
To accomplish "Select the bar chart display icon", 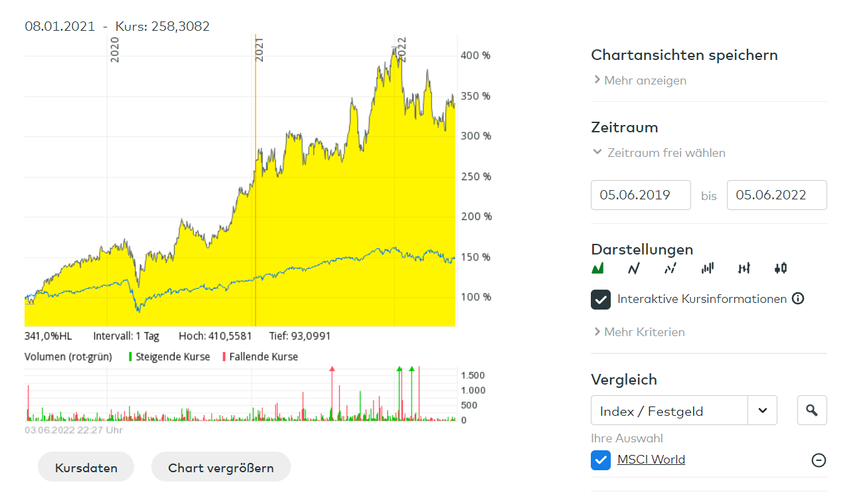I will [x=707, y=268].
